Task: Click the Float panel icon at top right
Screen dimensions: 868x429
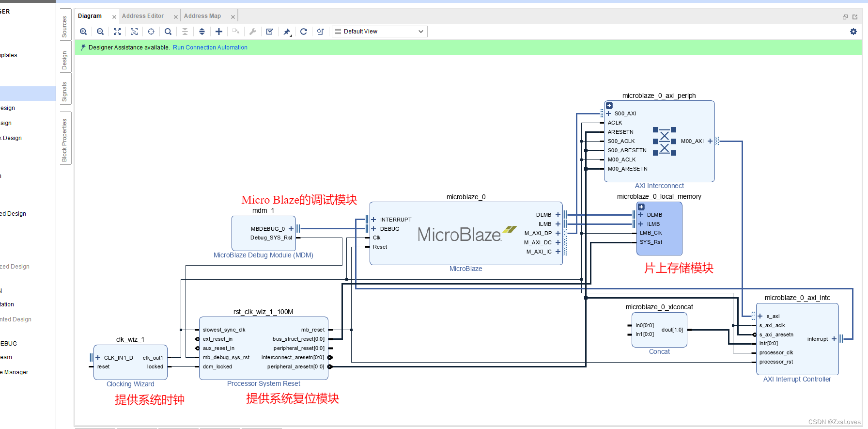Action: pos(845,17)
